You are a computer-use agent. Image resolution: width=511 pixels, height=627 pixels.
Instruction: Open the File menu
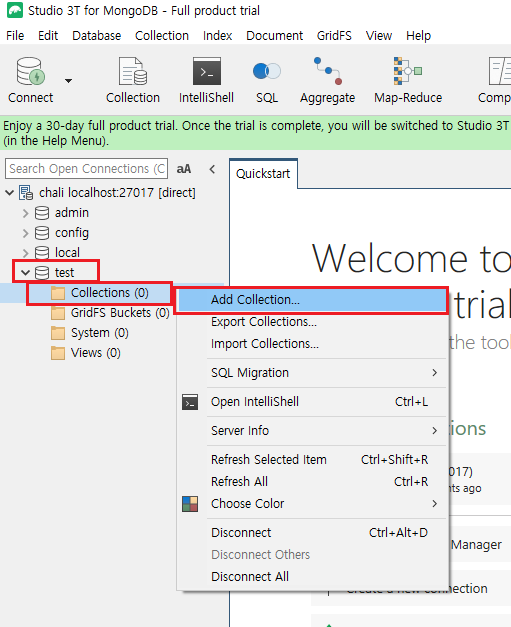[x=15, y=36]
